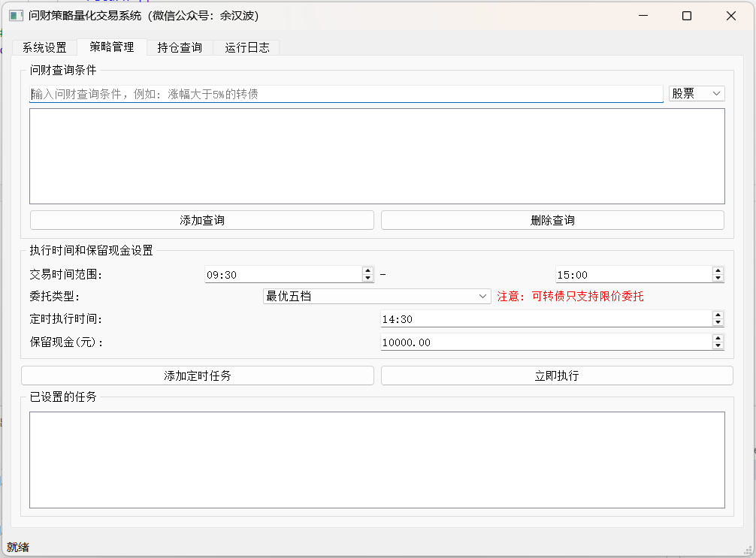Click inside the 已设置的任务 list box

[376, 460]
